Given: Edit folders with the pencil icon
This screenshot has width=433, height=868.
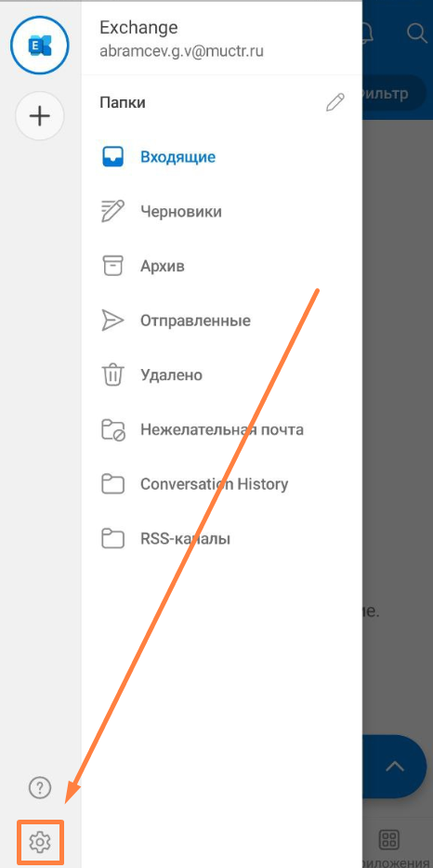Looking at the screenshot, I should point(335,102).
